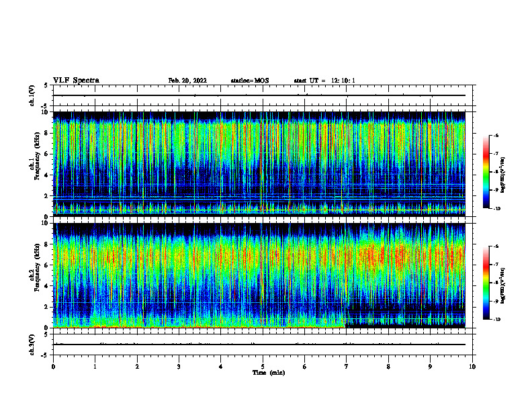
Task: Click the ch.1(V) waveform axis label
Action: 32,95
